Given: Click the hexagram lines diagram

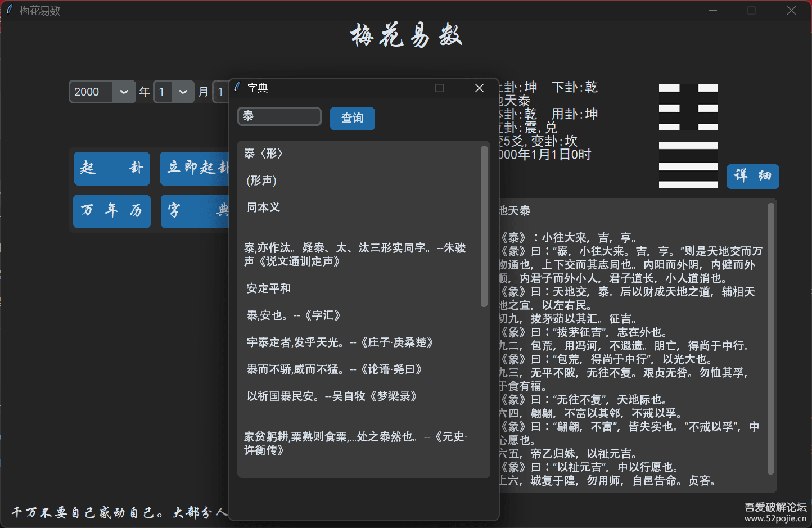Looking at the screenshot, I should coord(688,136).
